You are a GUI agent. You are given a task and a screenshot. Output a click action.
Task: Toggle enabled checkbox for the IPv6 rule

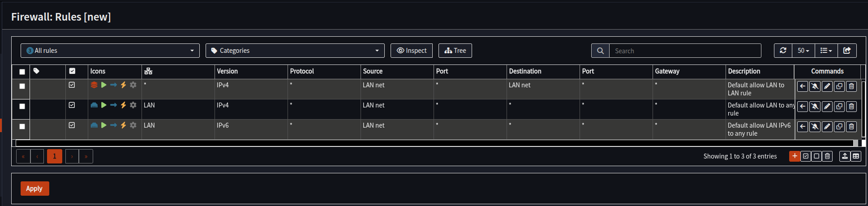pyautogui.click(x=72, y=125)
